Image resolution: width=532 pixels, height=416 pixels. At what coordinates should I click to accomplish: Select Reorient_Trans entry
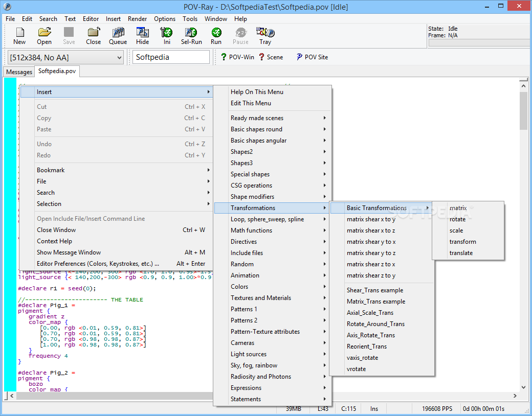pyautogui.click(x=382, y=346)
